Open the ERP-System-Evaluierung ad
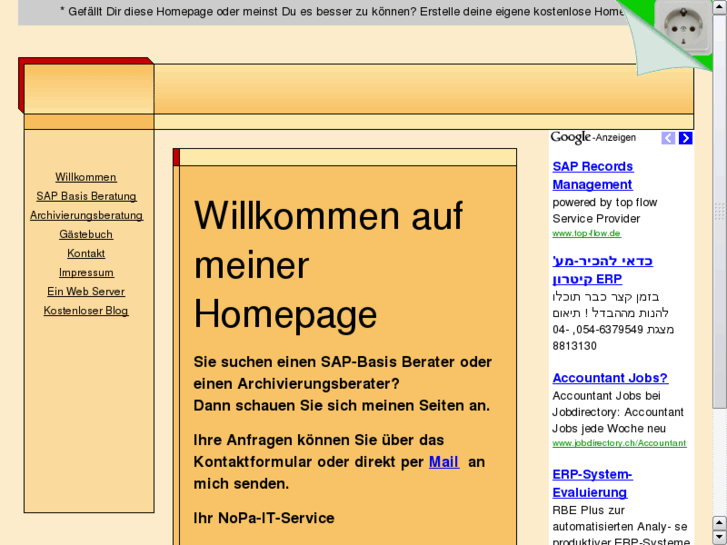 592,483
